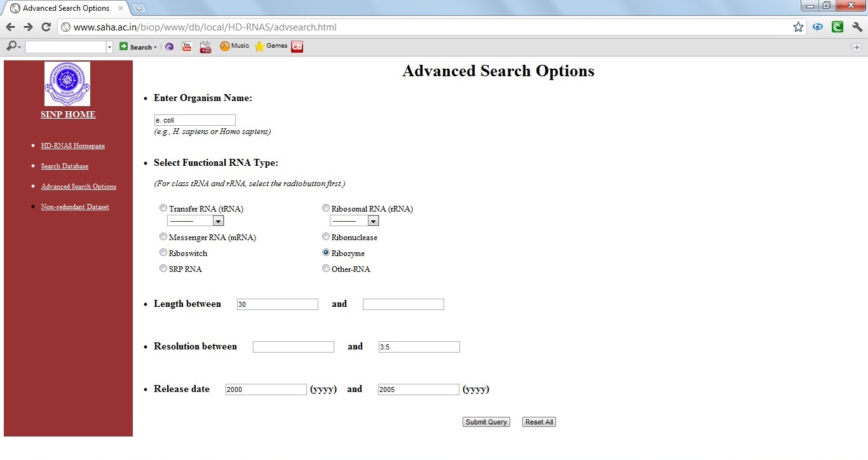Viewport: 868px width, 460px height.
Task: Open the Music toolbar shortcut
Action: pos(234,46)
